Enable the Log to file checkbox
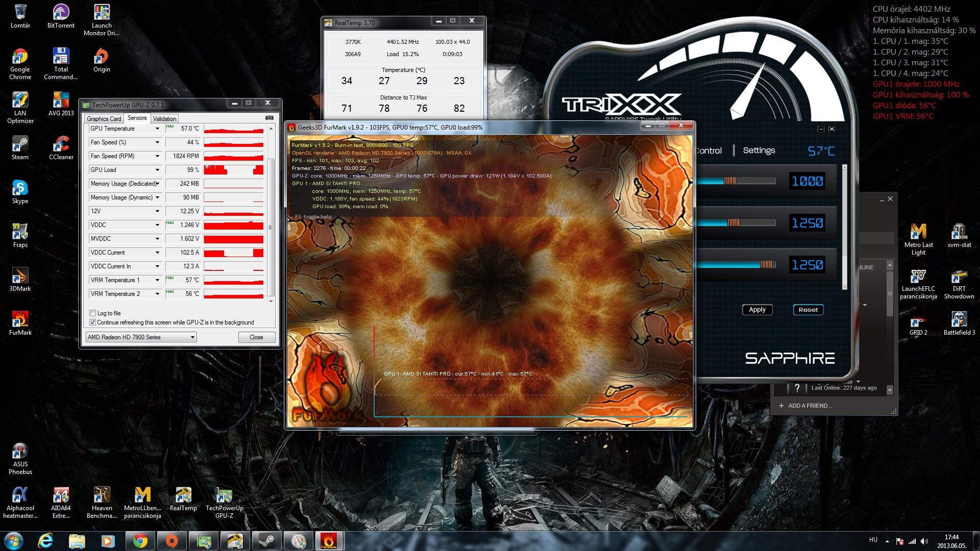This screenshot has width=980, height=551. [92, 313]
